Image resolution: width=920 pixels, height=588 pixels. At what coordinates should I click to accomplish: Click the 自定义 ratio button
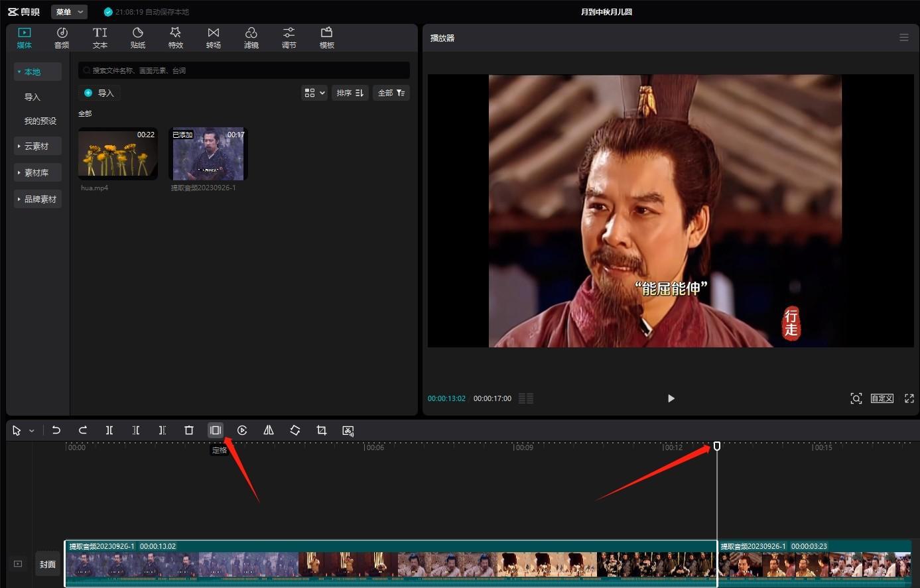[882, 398]
